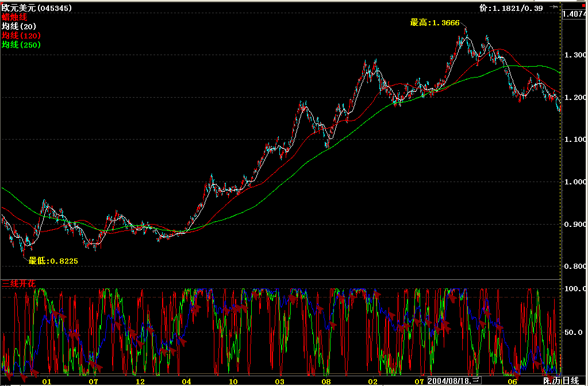Click the 12 month label on time axis

tap(140, 382)
